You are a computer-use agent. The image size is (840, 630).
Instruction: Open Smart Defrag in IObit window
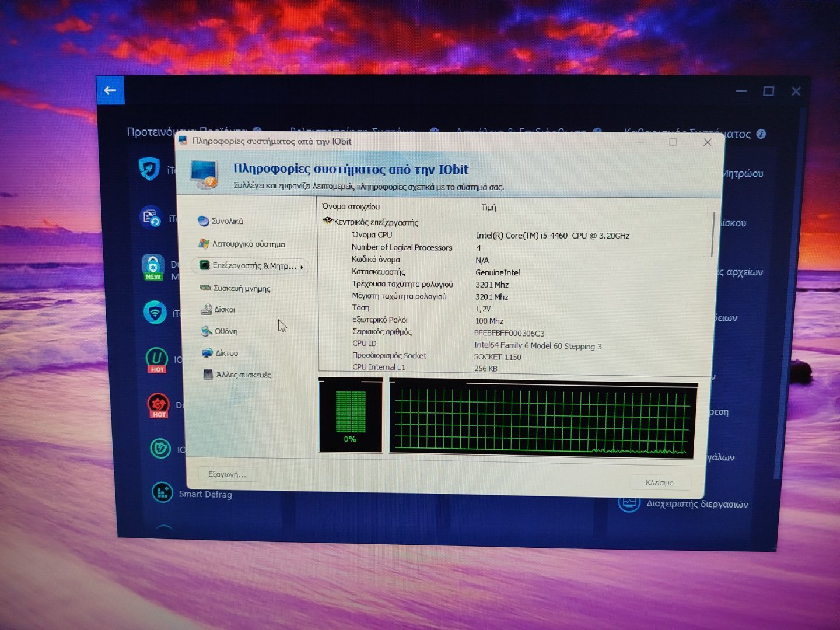[x=205, y=494]
